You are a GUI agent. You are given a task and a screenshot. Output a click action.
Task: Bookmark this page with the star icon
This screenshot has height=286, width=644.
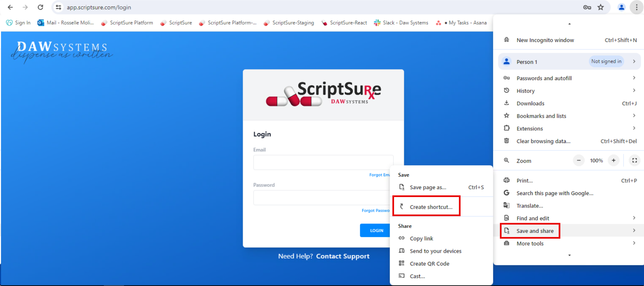click(x=601, y=7)
